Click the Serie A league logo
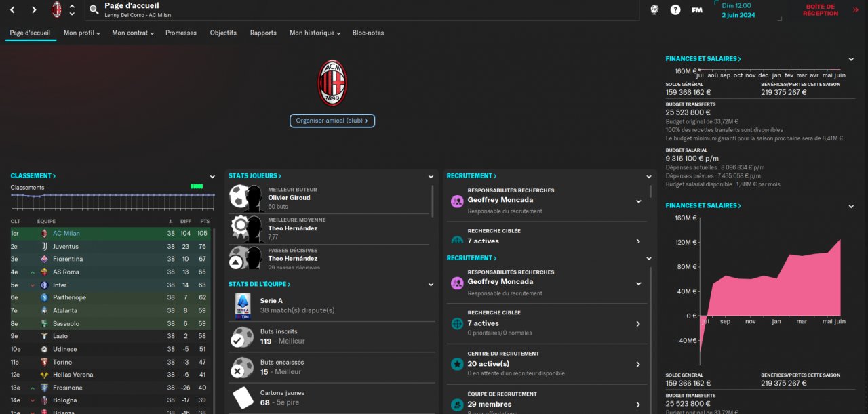This screenshot has height=414, width=868. [x=243, y=306]
